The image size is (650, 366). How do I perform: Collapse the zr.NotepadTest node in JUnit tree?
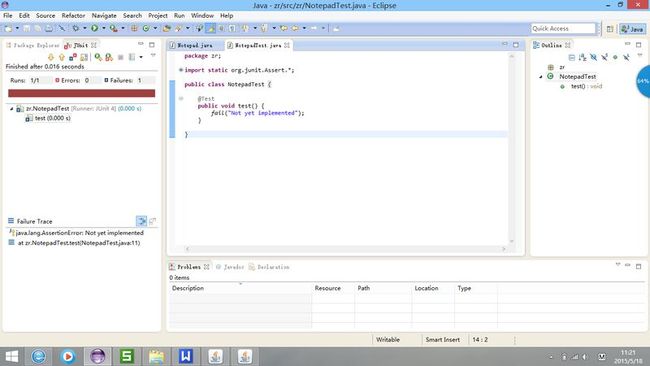(x=12, y=109)
